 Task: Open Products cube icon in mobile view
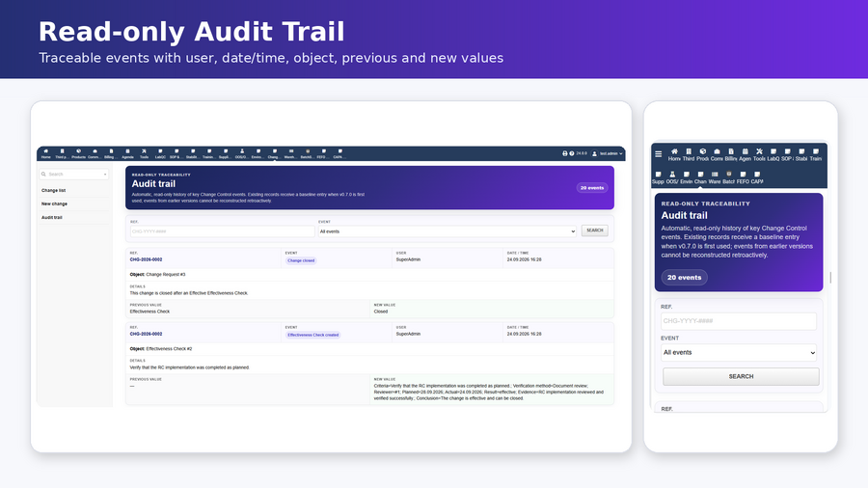click(702, 154)
